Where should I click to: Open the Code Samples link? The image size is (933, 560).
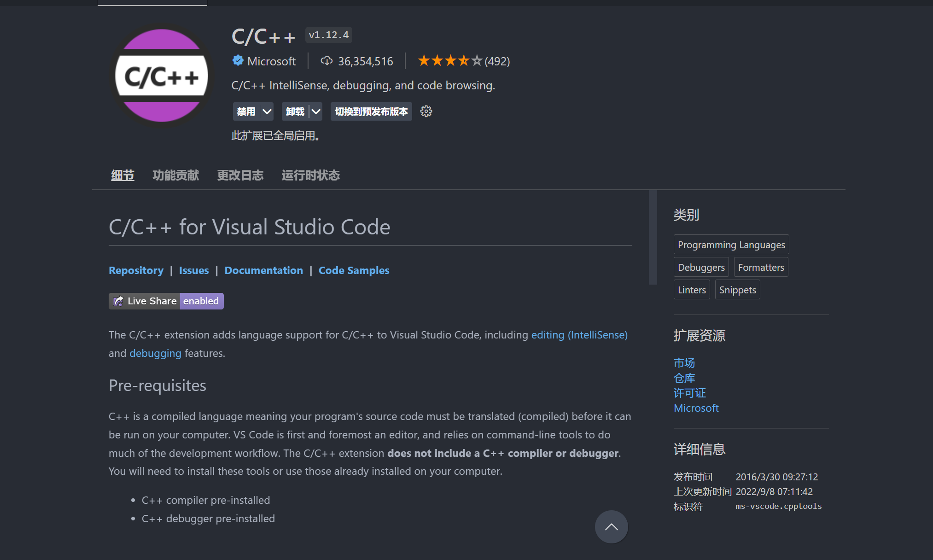coord(354,270)
